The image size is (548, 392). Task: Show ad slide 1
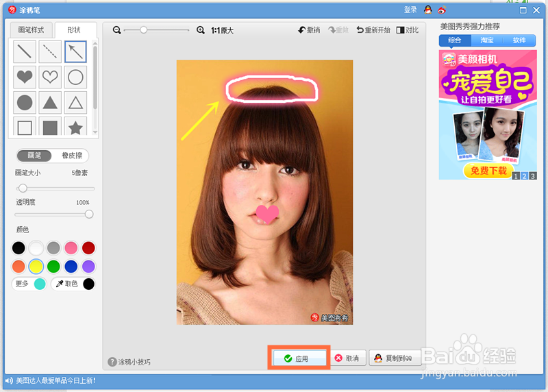516,176
